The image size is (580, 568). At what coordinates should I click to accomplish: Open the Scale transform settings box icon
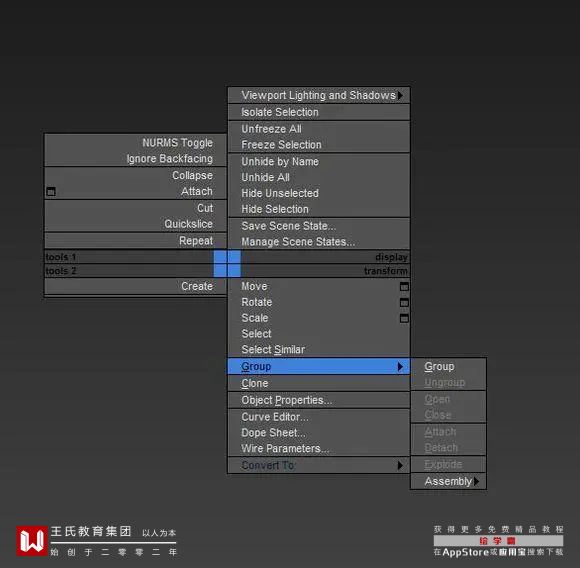click(404, 318)
